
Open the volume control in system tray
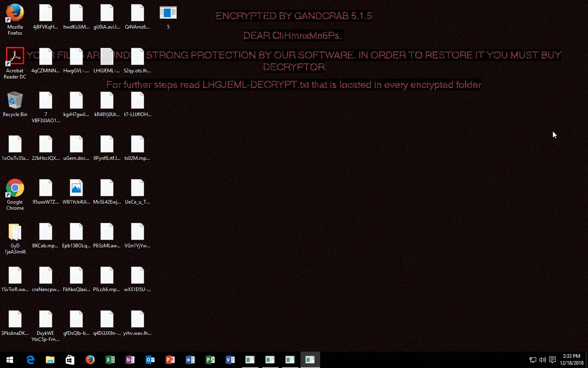click(542, 360)
